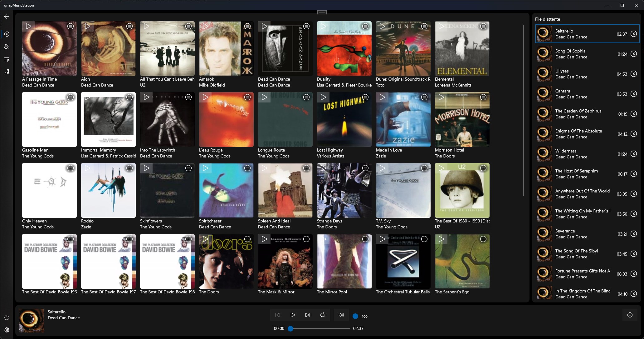Open settings with the gear icon
Viewport: 644px width, 339px height.
[x=7, y=330]
